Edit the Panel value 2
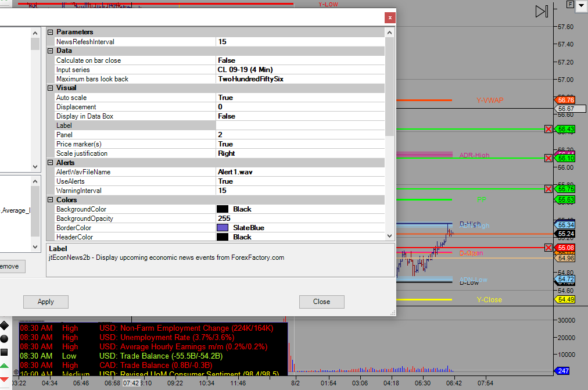Image resolution: width=588 pixels, height=390 pixels. [300, 135]
